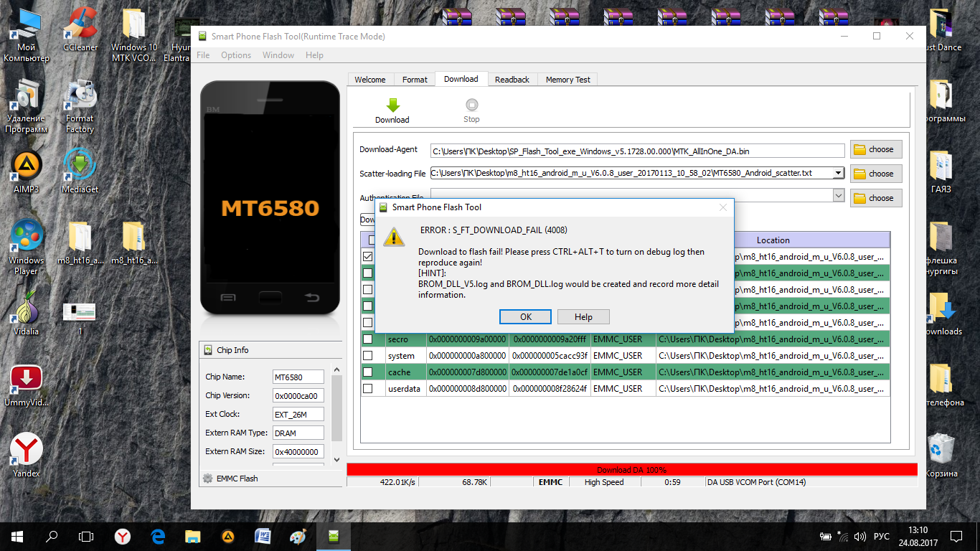
Task: Toggle the secro partition checkbox
Action: [367, 339]
